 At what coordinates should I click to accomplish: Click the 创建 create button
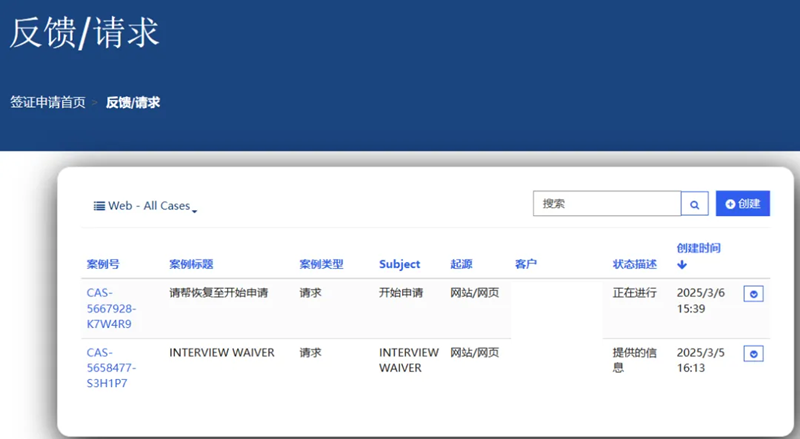tap(742, 204)
